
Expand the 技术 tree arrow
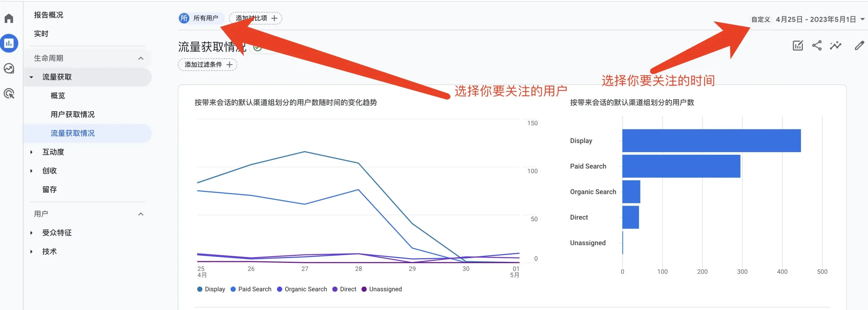tap(31, 252)
